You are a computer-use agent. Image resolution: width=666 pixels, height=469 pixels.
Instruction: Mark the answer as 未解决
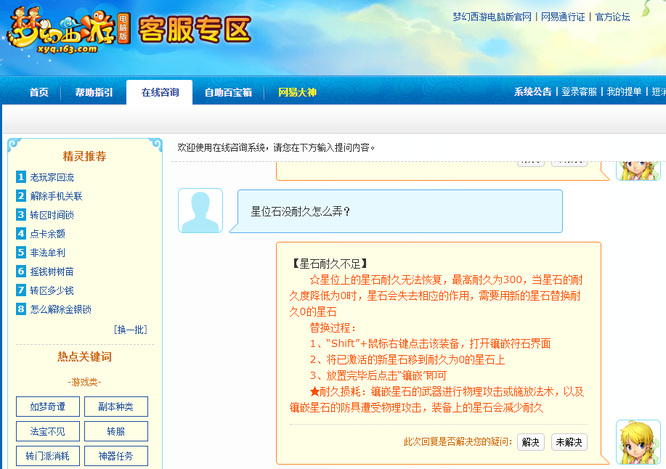coord(570,442)
